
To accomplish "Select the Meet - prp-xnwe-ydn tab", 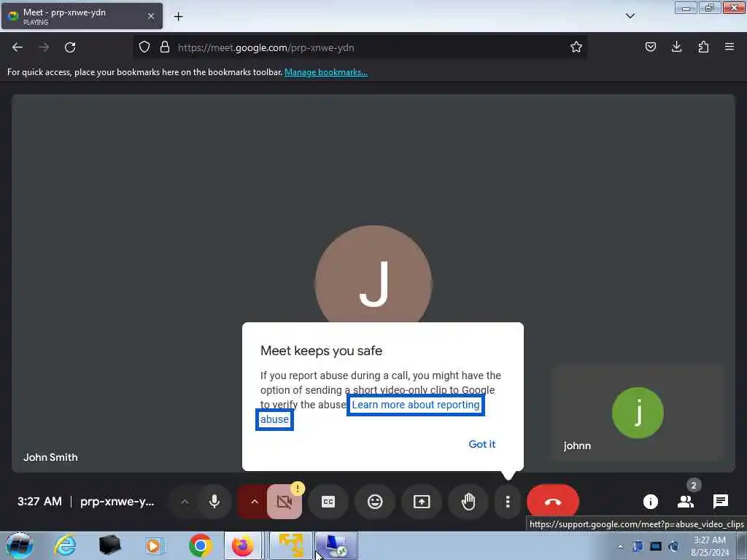I will pos(82,16).
